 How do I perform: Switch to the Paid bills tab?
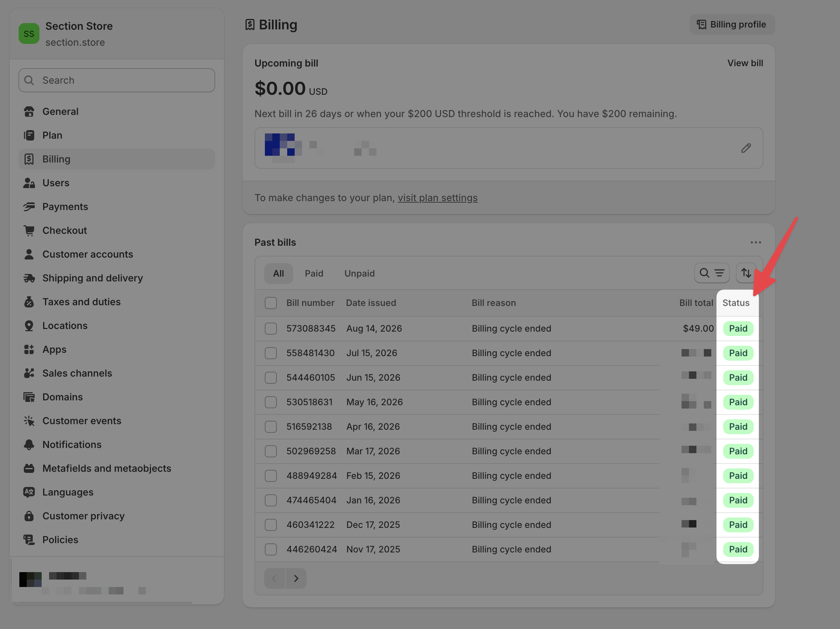(x=314, y=274)
